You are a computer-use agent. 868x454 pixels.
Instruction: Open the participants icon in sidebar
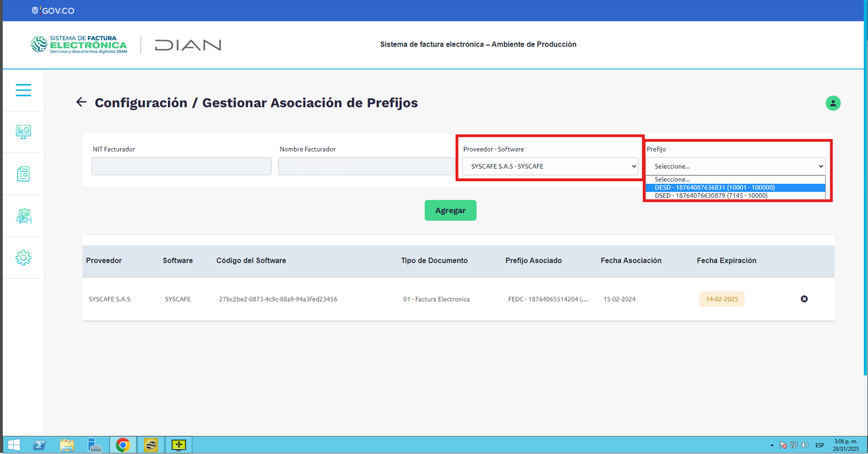pos(23,216)
